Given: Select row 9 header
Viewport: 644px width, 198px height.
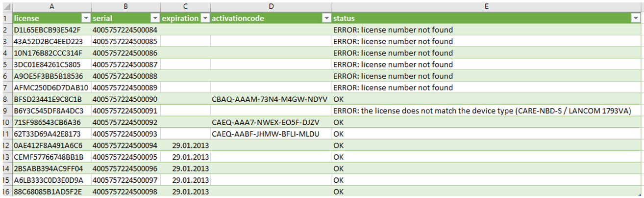Looking at the screenshot, I should 4,111.
